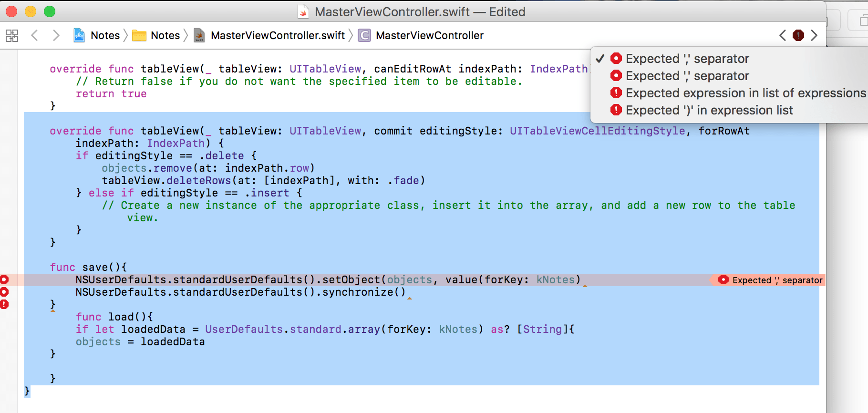
Task: Select the checked "Expected ',' separator" issue
Action: pyautogui.click(x=687, y=59)
